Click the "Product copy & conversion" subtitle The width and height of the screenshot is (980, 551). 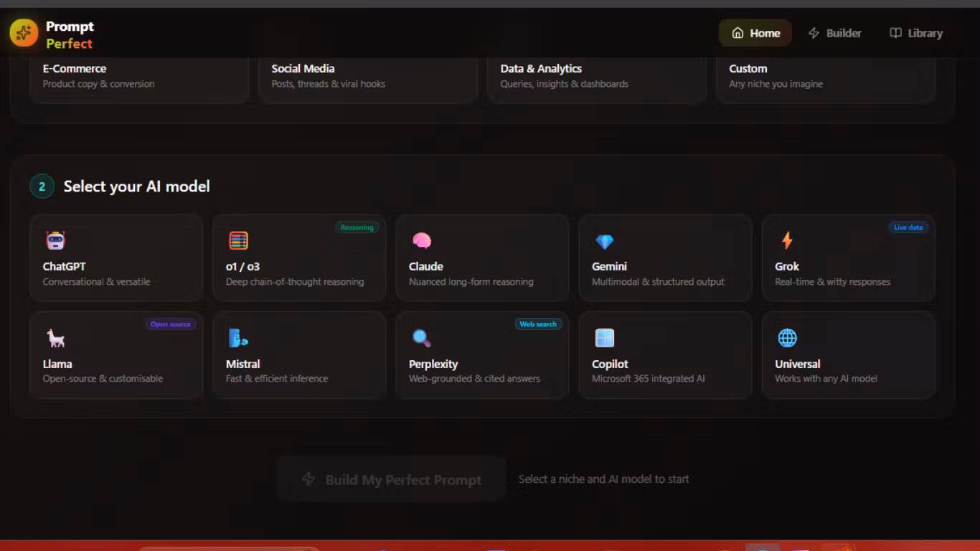(99, 84)
